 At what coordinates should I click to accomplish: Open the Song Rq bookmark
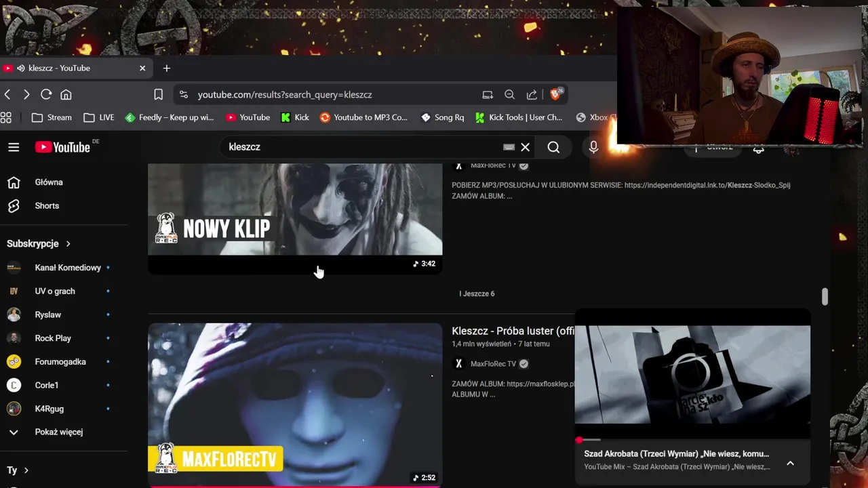tap(442, 117)
